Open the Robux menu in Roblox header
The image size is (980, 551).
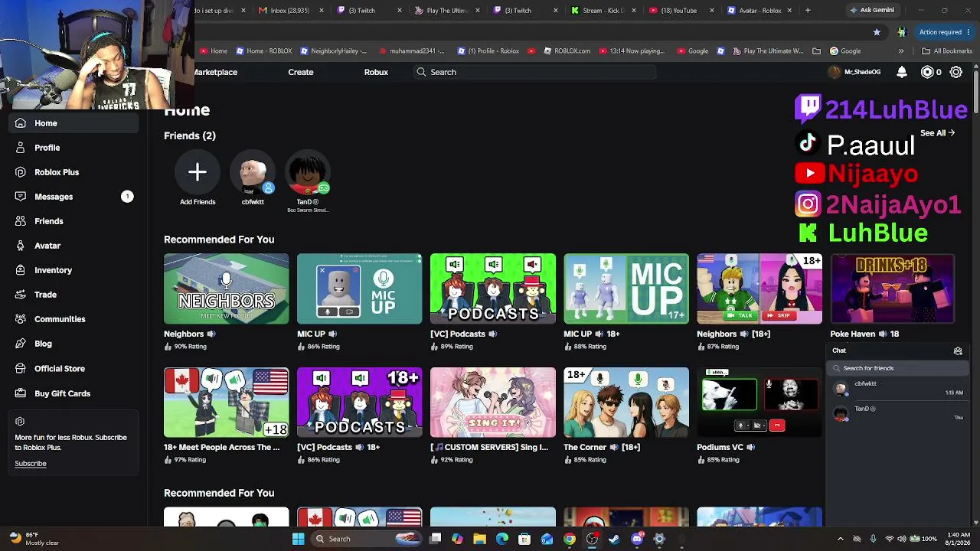[376, 72]
